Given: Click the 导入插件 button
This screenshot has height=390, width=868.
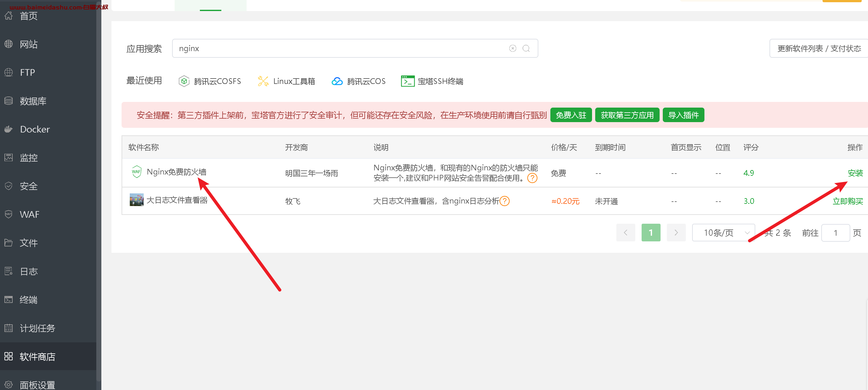Looking at the screenshot, I should point(683,115).
